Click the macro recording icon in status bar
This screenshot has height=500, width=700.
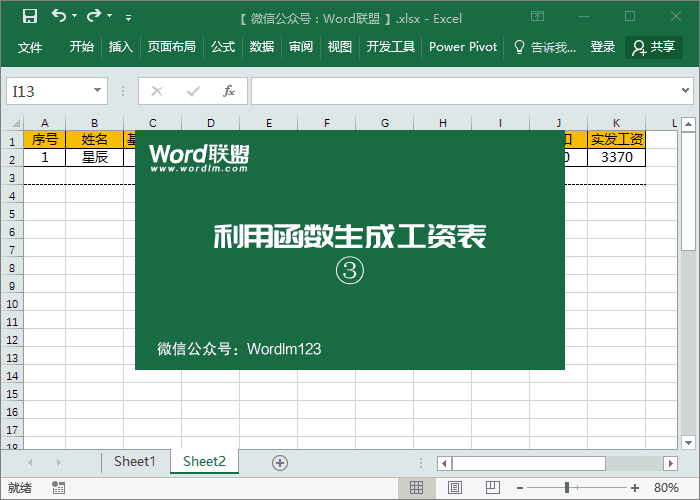(59, 488)
